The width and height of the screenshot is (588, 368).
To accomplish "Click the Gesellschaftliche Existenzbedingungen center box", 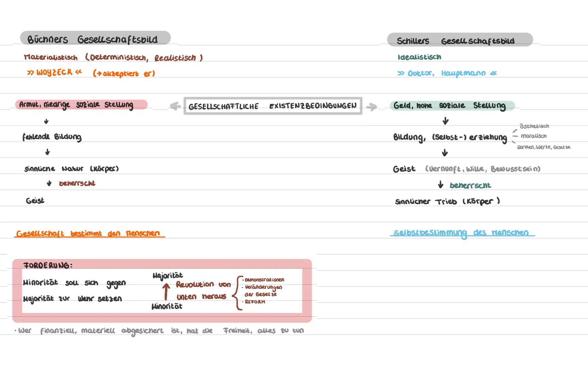I will coord(273,106).
